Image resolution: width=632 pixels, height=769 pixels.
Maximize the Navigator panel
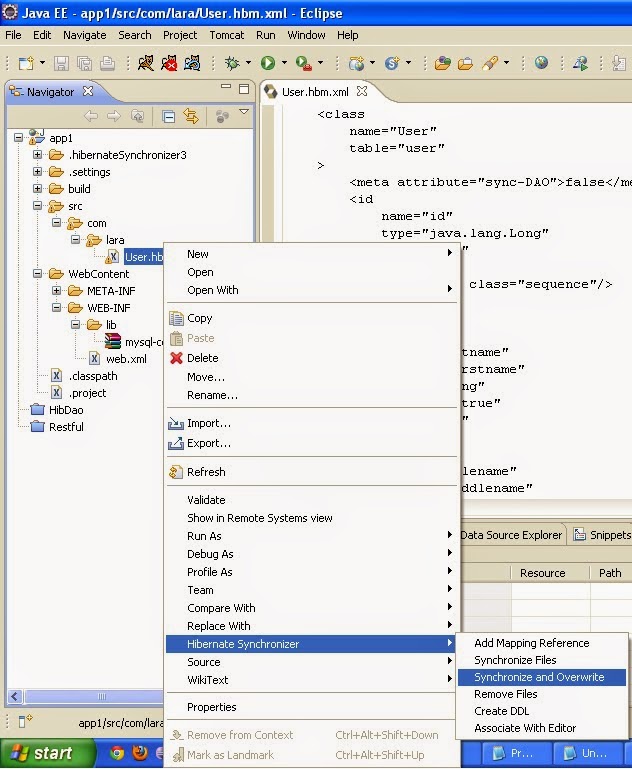(244, 89)
